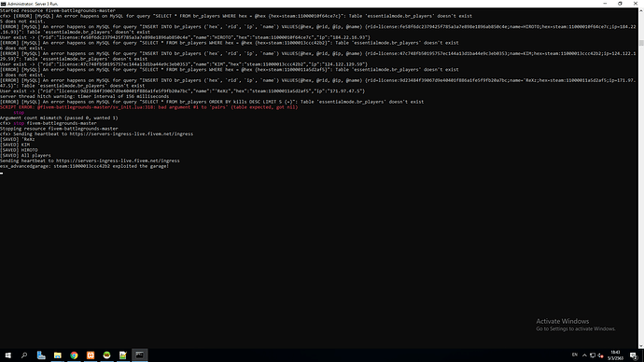The image size is (644, 362).
Task: Click the scrollbar up arrow
Action: pos(641,10)
